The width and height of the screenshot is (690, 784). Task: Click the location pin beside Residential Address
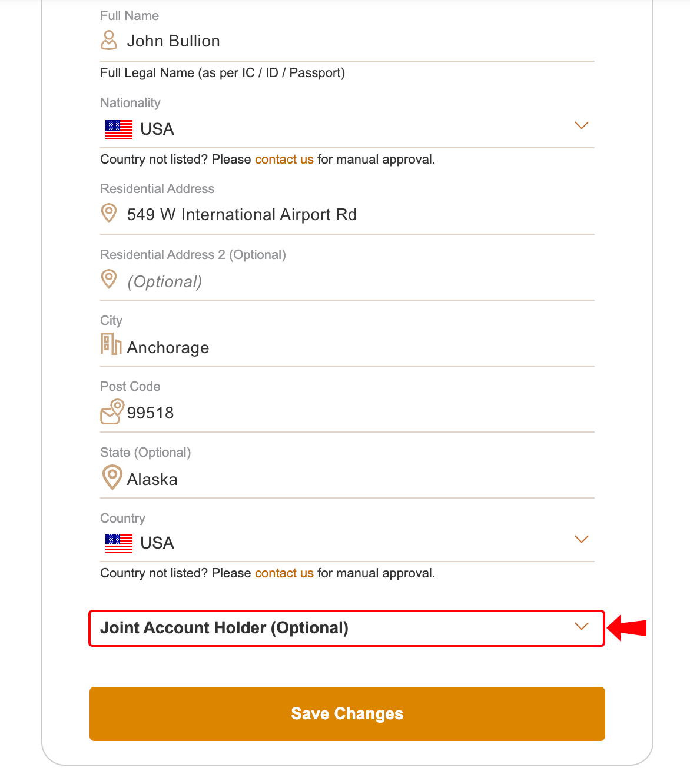(x=109, y=213)
